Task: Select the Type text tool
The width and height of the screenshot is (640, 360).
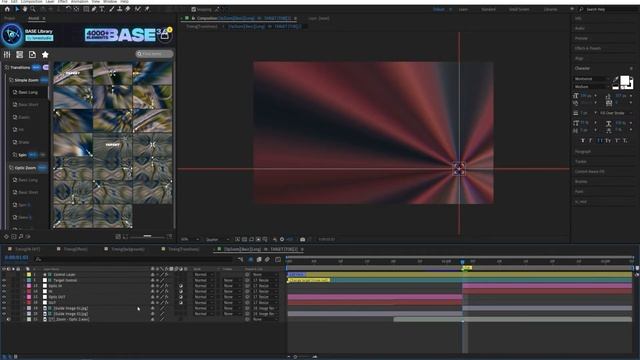Action: 102,9
